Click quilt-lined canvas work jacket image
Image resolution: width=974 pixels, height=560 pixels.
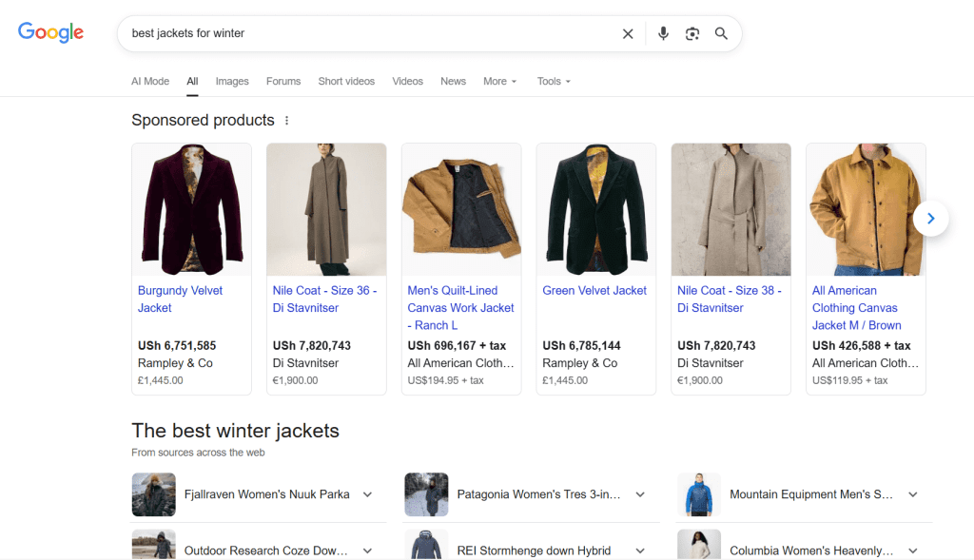(x=461, y=210)
